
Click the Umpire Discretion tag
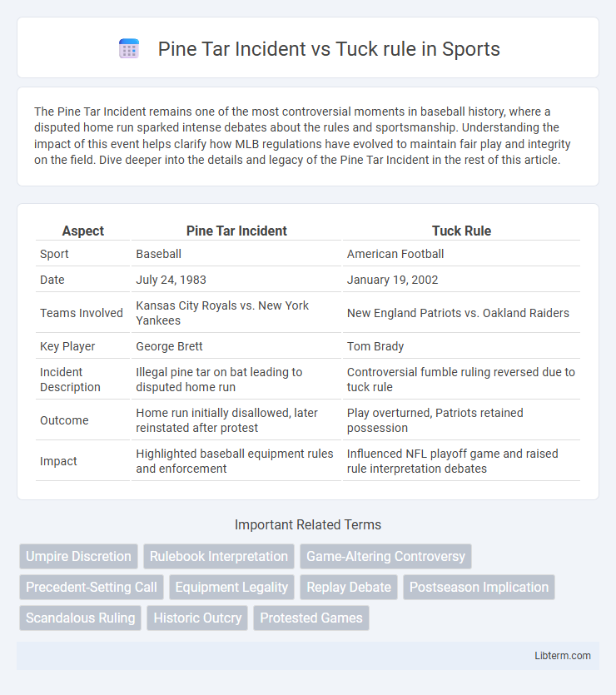(78, 556)
